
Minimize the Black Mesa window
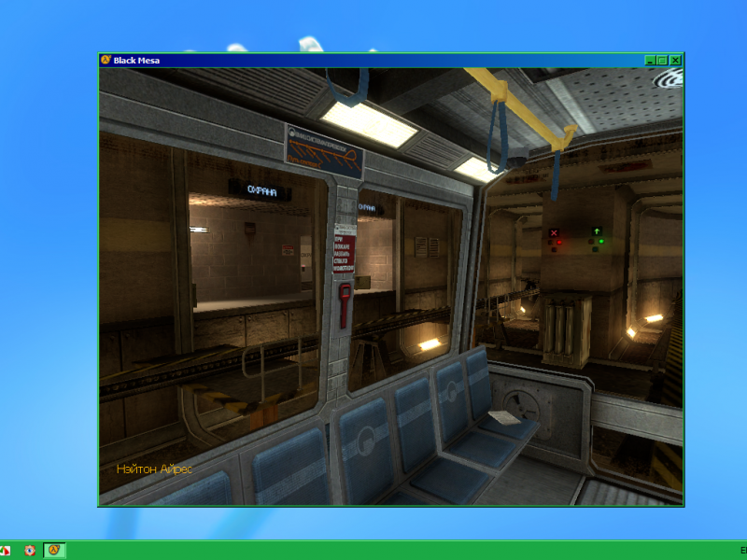[x=650, y=61]
